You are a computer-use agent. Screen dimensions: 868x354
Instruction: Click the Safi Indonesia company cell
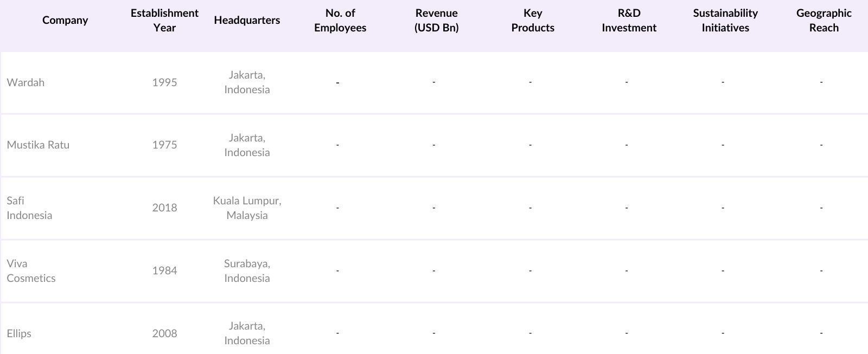click(x=29, y=208)
